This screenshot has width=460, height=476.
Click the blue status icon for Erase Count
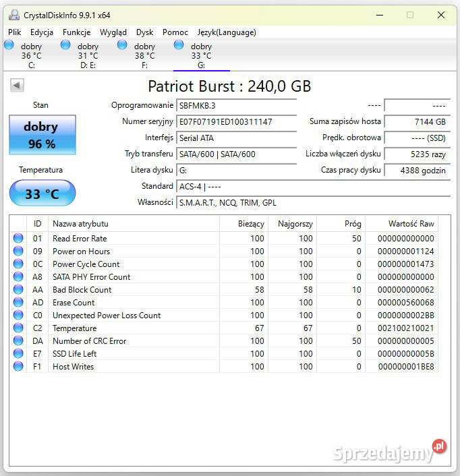click(x=18, y=302)
